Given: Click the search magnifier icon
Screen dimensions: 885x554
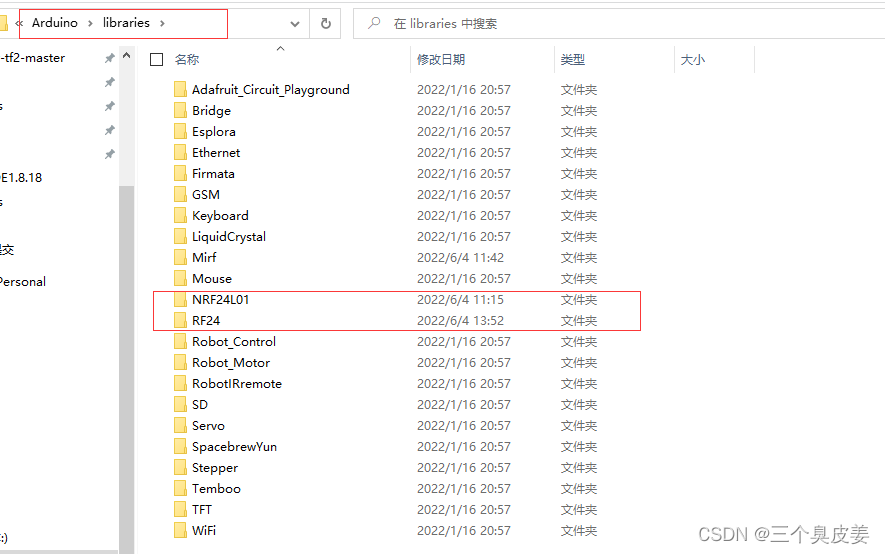Looking at the screenshot, I should click(x=374, y=23).
